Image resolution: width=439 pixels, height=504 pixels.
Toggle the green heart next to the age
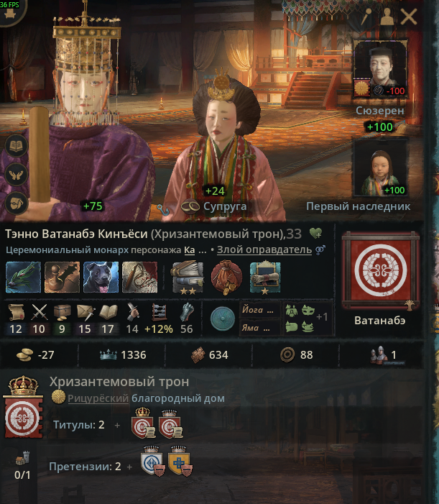(x=315, y=234)
